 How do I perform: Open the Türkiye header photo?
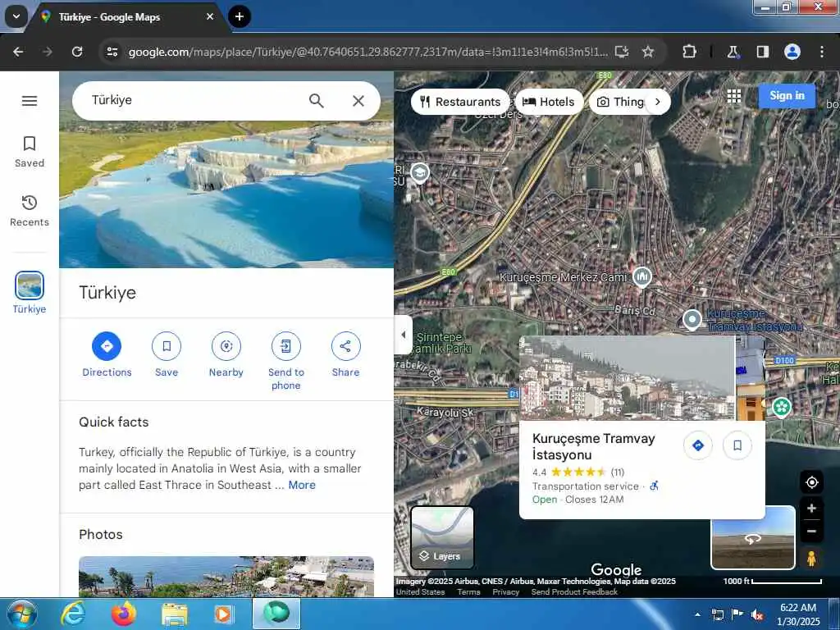(226, 193)
